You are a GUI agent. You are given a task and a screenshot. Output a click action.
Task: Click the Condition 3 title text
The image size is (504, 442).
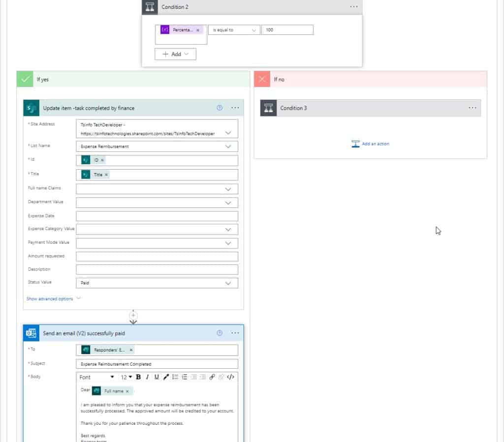(293, 108)
